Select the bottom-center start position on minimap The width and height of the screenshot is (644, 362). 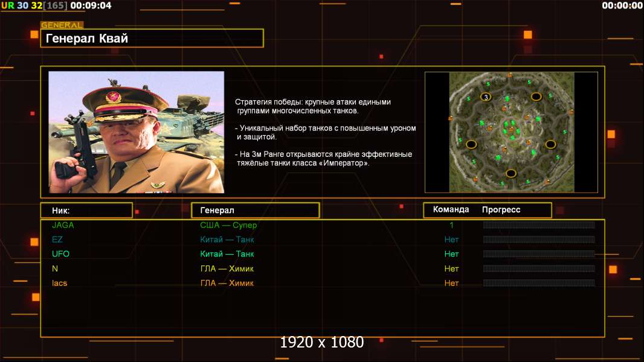pos(511,173)
